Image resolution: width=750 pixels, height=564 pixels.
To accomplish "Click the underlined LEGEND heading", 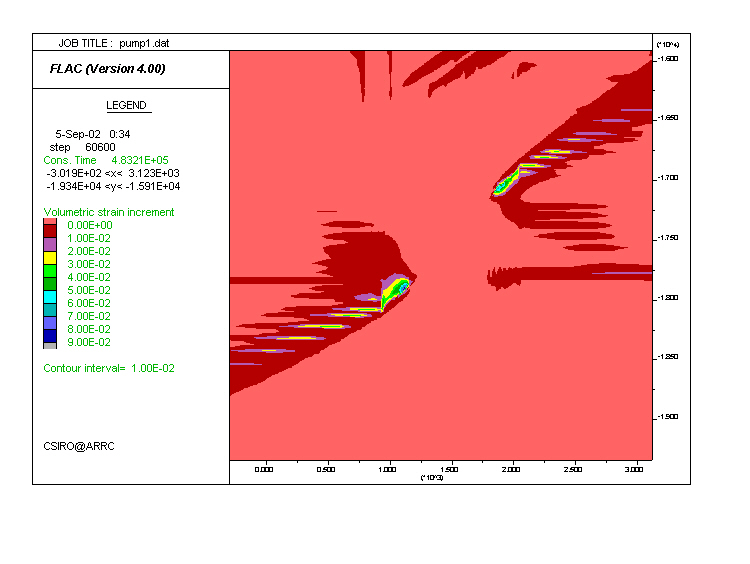I will 127,106.
